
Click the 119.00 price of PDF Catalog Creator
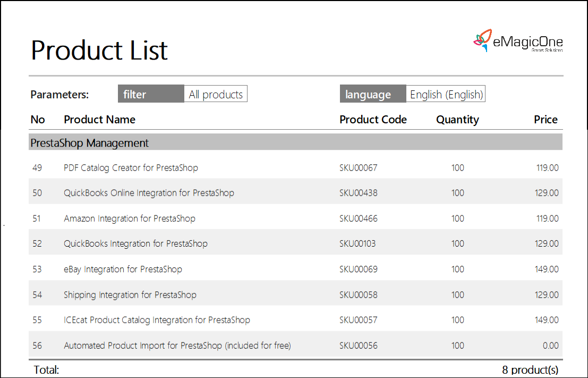pyautogui.click(x=548, y=168)
